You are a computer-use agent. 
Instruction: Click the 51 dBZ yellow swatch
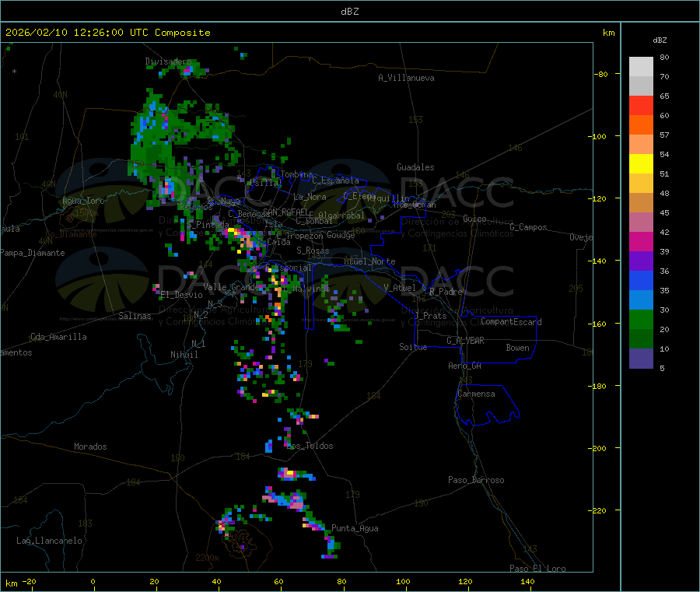[x=641, y=164]
